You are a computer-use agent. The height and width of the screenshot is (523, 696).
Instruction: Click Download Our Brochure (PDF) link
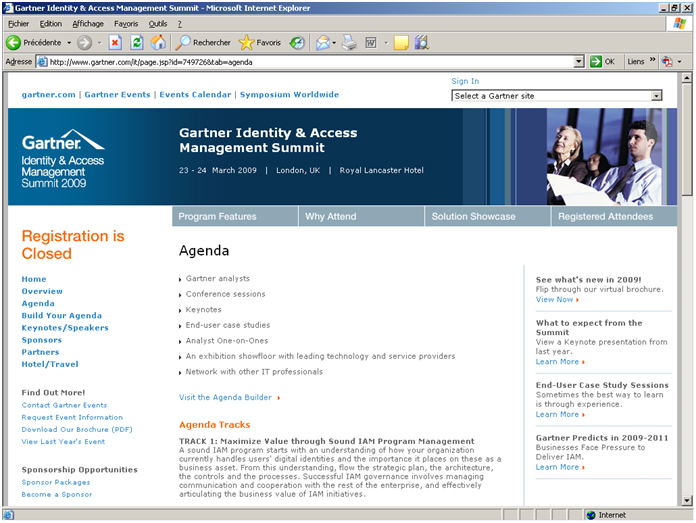tap(77, 429)
